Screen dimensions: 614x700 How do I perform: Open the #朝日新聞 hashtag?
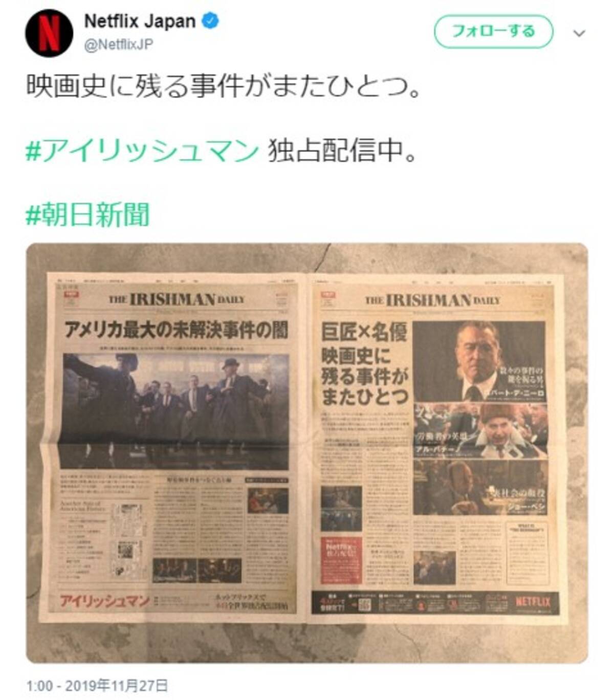click(87, 214)
